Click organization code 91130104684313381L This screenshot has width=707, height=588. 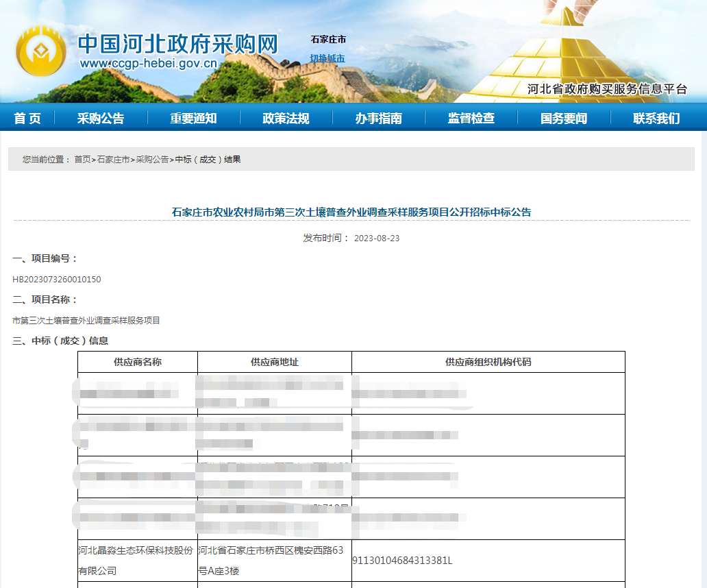pos(402,561)
